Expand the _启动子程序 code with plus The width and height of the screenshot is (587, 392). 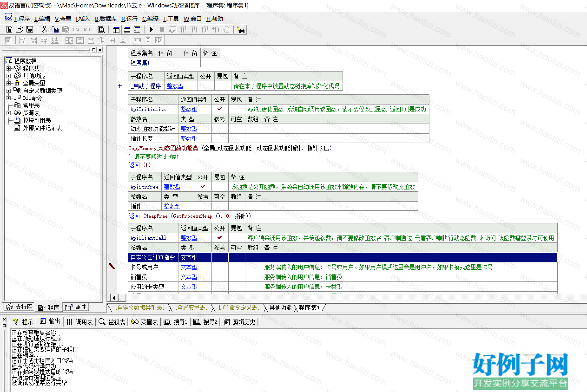[119, 86]
